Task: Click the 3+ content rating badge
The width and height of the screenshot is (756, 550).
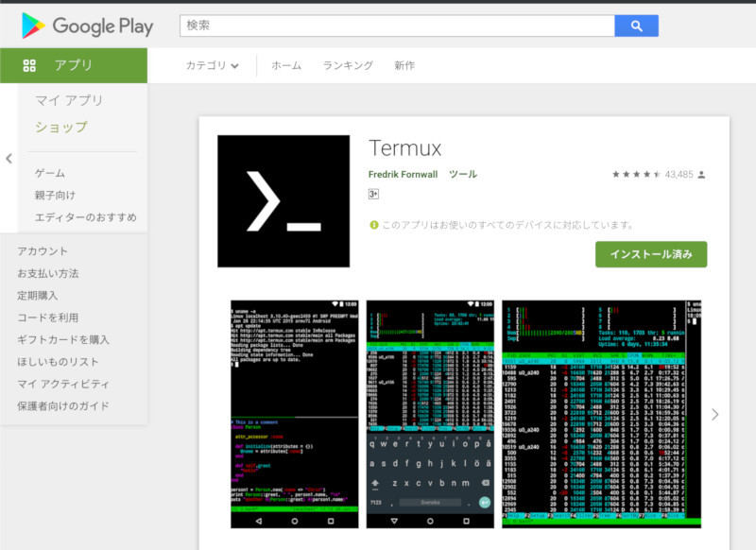Action: 373,194
